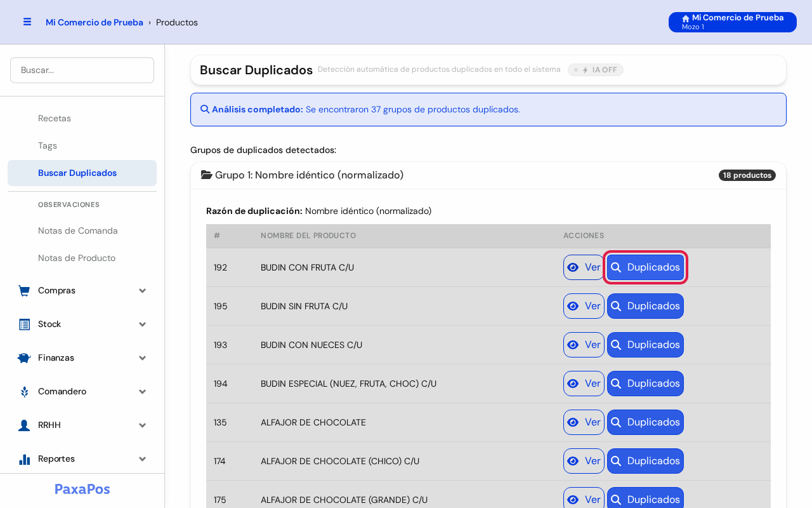
Task: Open the hamburger menu icon
Action: point(27,22)
